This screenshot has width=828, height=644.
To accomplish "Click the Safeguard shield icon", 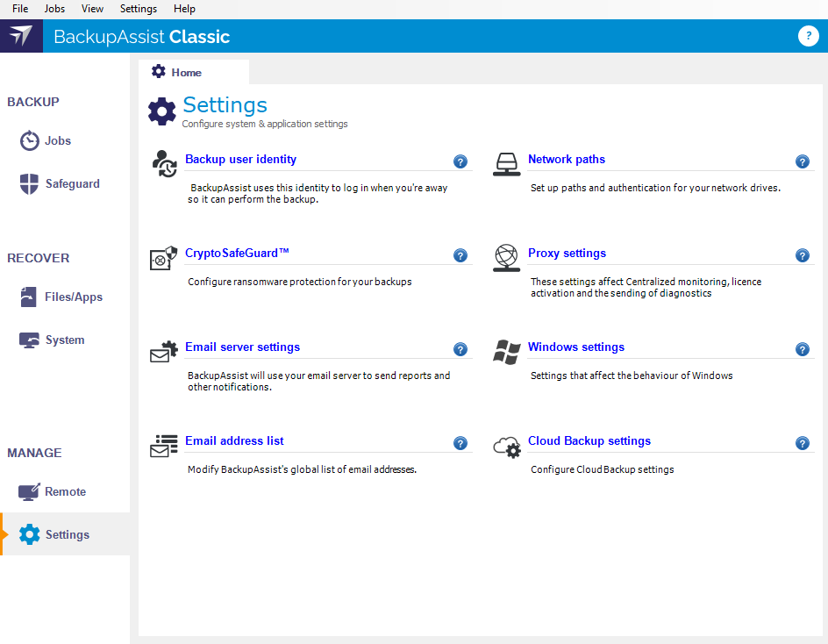I will [29, 184].
